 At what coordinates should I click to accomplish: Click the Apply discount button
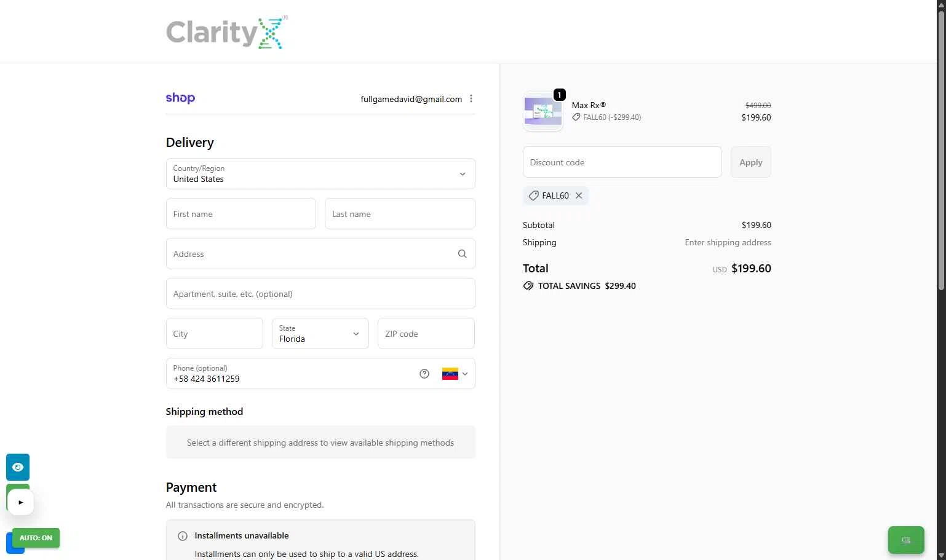coord(751,162)
